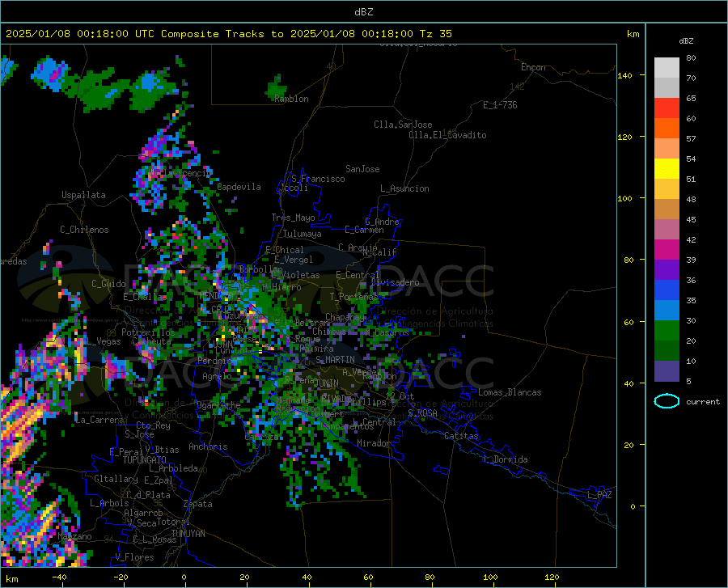Click the 45 dBZ mauve swatch
Screen dimensions: 728x588
667,229
